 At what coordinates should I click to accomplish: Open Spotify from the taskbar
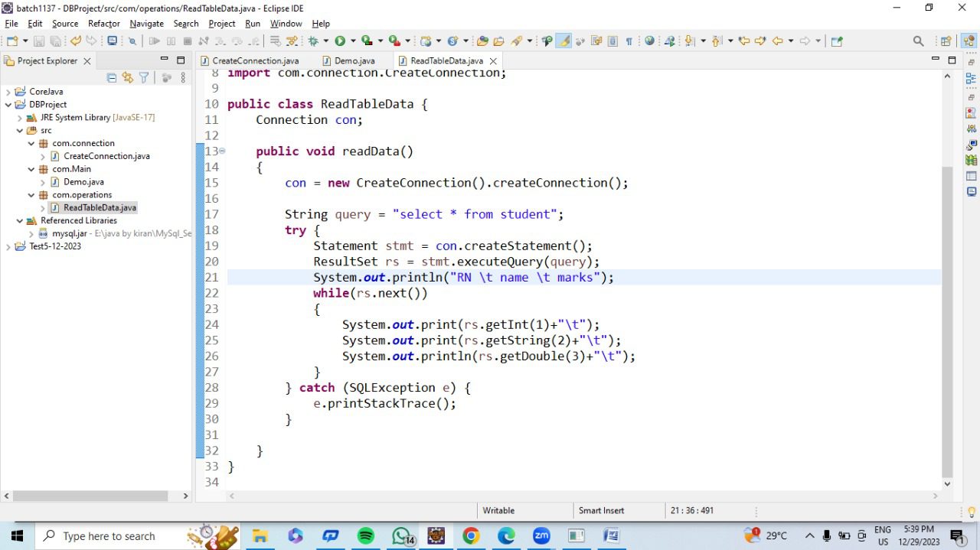click(x=366, y=536)
